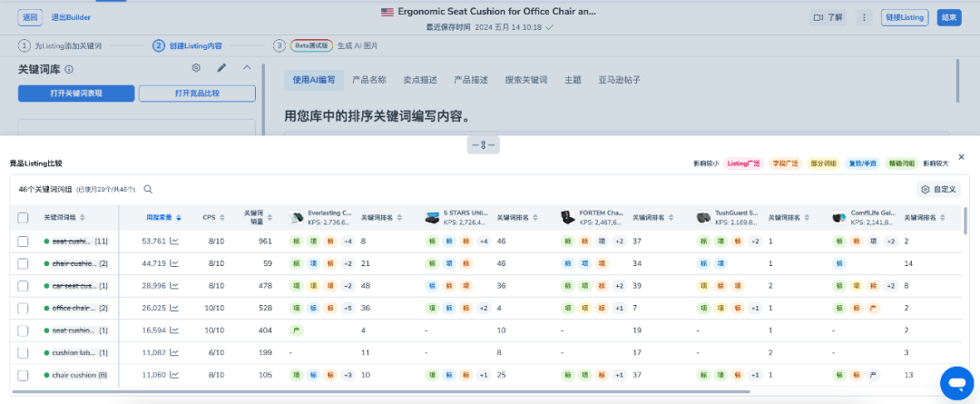Expand the +3 badge in chair cushion (8) row
The height and width of the screenshot is (404, 980).
coord(348,375)
